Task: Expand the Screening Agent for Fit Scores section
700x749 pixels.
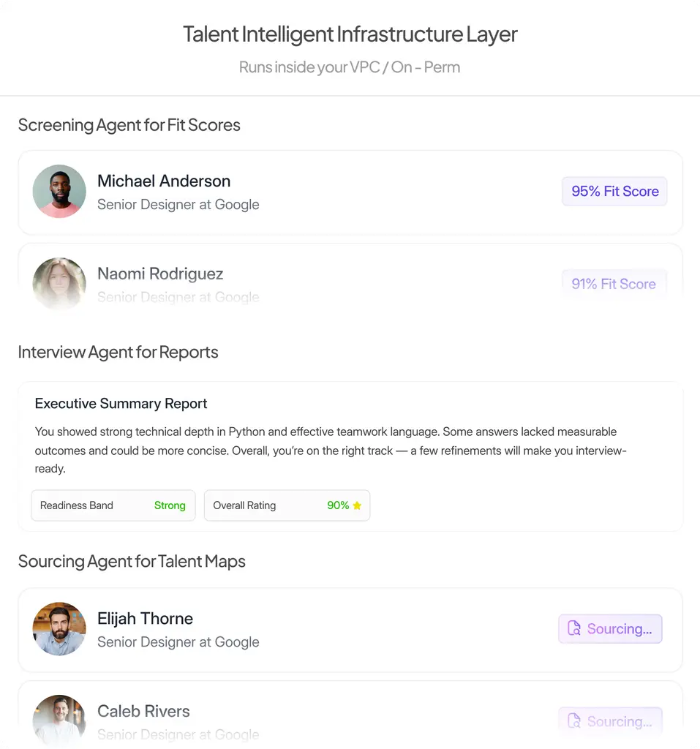Action: 129,125
